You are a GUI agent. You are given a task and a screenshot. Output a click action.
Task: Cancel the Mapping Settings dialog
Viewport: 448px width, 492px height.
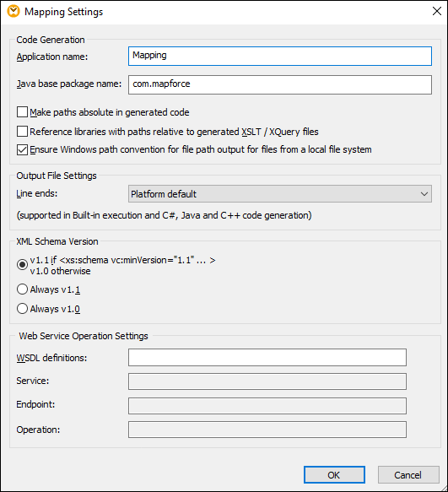(x=408, y=475)
